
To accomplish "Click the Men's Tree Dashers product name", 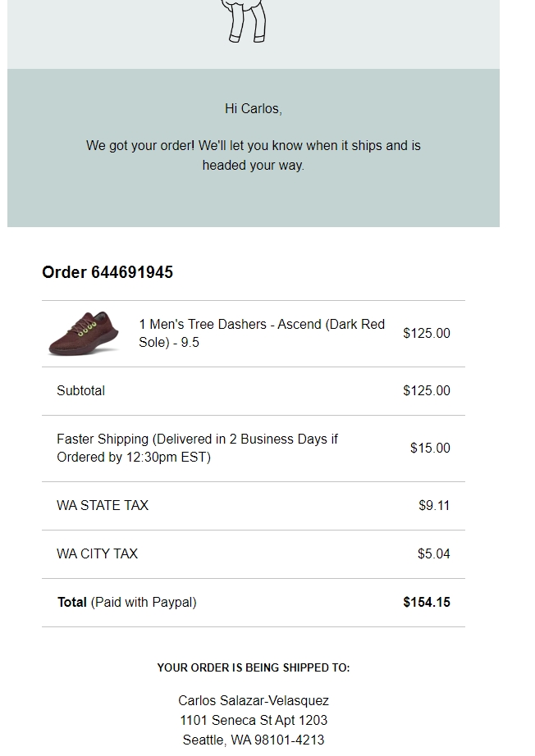I will click(x=262, y=333).
